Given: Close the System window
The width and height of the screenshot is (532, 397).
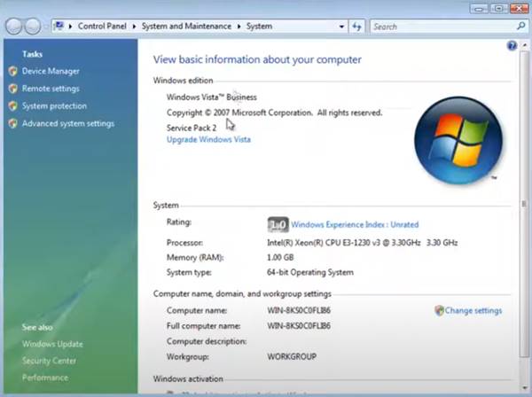Looking at the screenshot, I should [519, 9].
